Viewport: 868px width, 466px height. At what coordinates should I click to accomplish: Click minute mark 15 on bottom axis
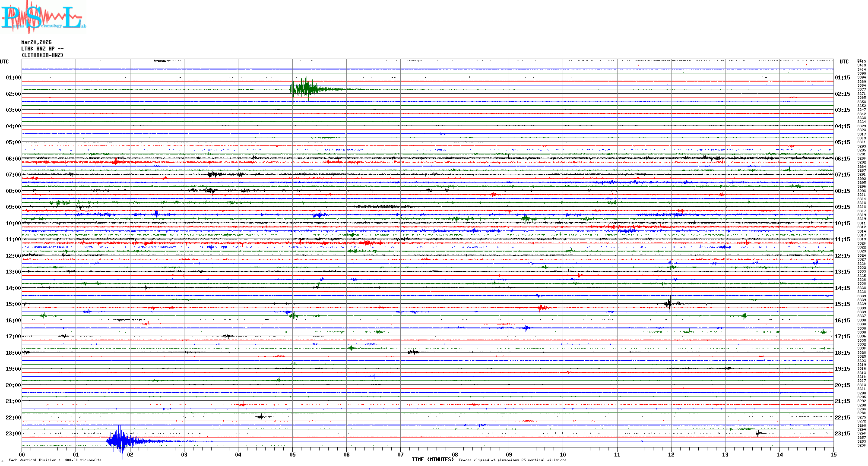click(x=833, y=454)
